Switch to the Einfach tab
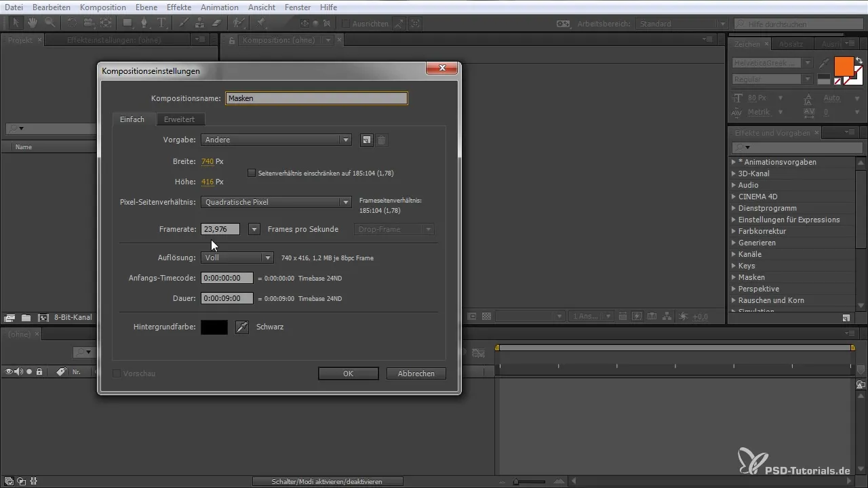868x488 pixels. pyautogui.click(x=132, y=119)
